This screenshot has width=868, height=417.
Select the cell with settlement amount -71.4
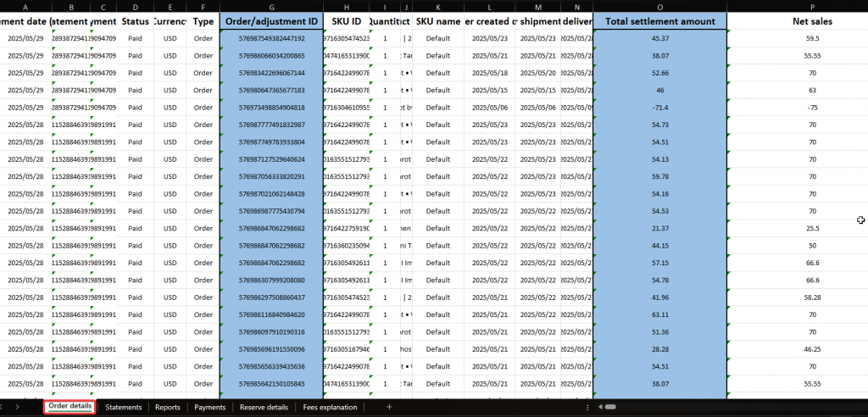[659, 108]
